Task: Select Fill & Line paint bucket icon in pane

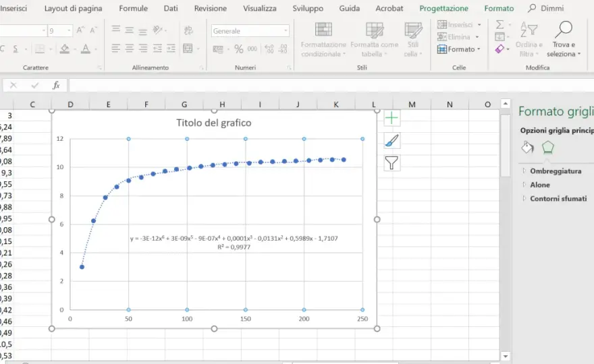Action: tap(527, 148)
